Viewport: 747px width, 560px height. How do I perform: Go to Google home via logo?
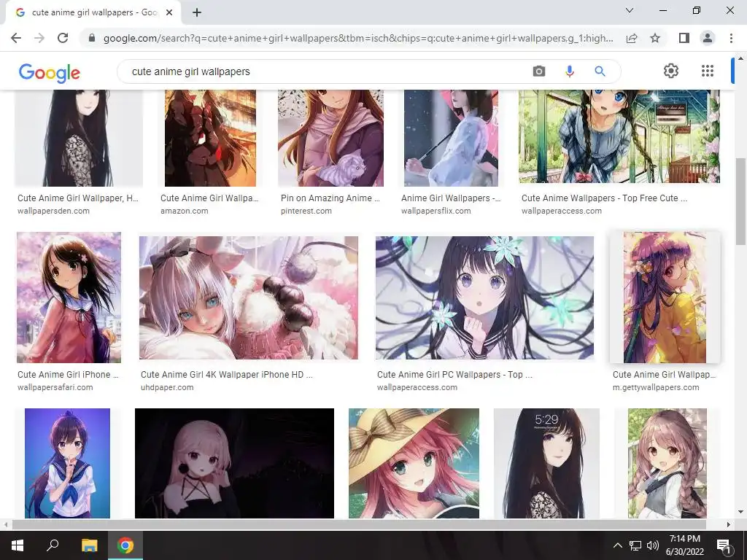tap(50, 73)
